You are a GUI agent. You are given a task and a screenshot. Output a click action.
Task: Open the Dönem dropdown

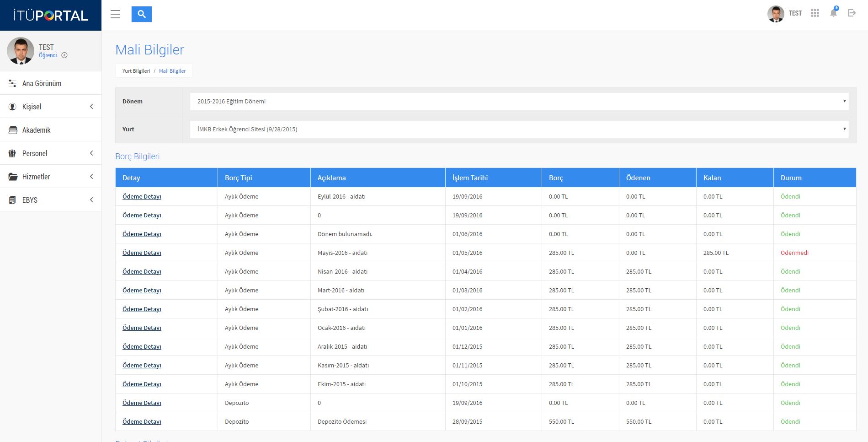(519, 101)
